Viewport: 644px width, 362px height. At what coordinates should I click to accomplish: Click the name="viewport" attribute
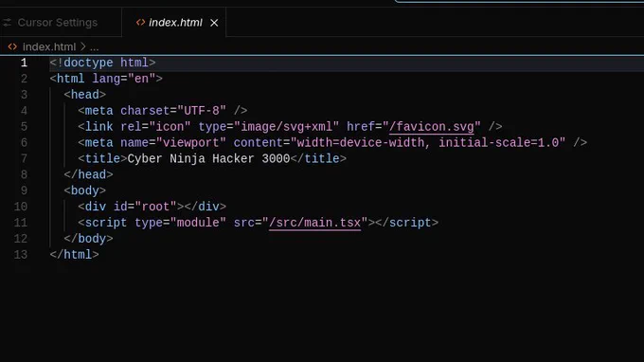(173, 143)
